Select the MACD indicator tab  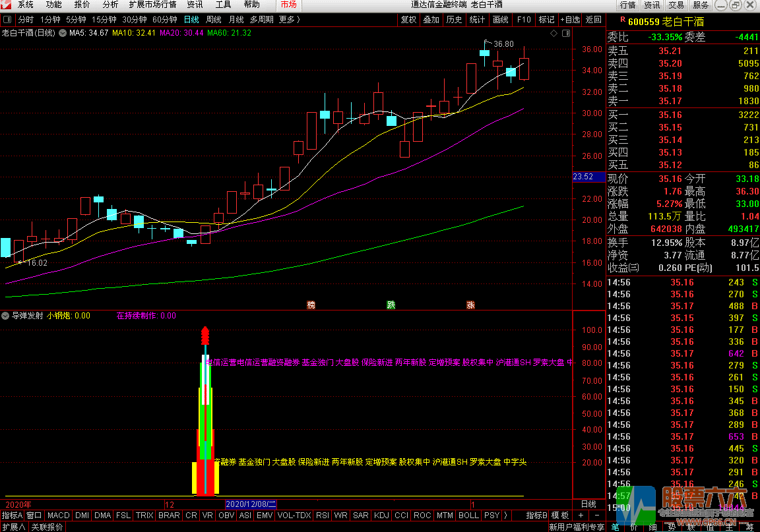pos(58,515)
